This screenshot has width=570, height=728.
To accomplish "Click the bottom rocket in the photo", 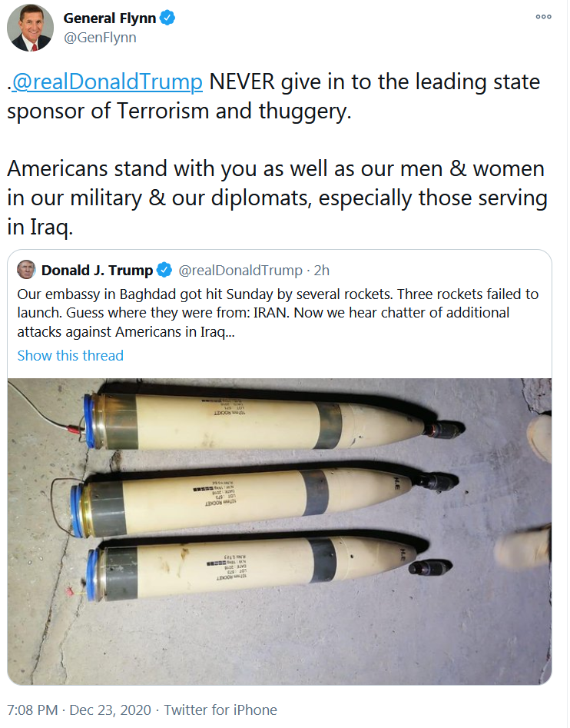I will point(269,567).
